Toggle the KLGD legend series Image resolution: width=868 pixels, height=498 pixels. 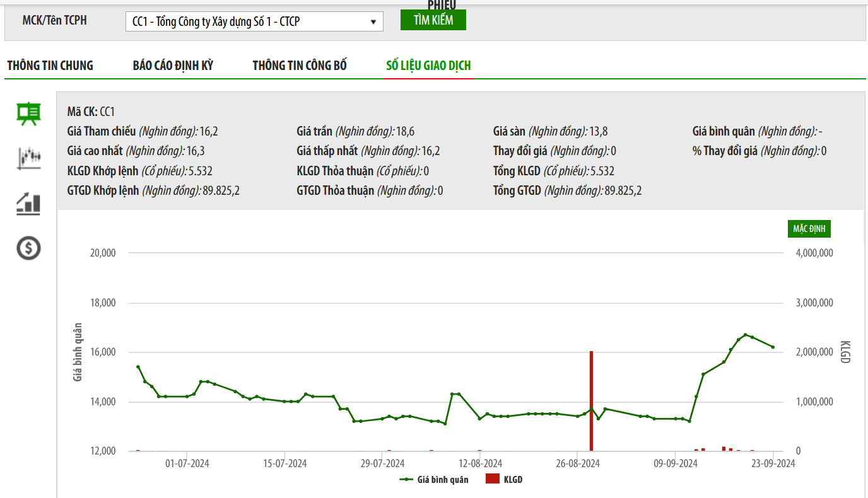point(504,480)
